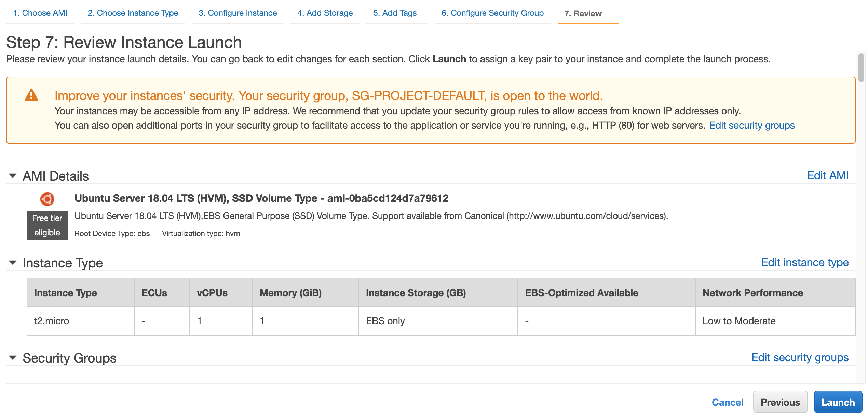This screenshot has width=868, height=420.
Task: Click the Edit AMI link
Action: point(827,175)
